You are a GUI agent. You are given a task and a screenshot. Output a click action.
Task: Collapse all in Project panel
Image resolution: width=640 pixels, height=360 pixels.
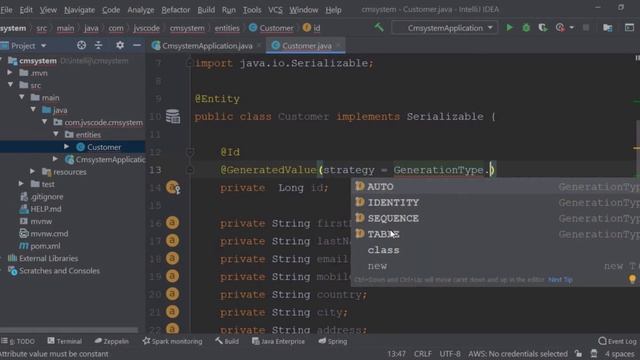tap(98, 45)
